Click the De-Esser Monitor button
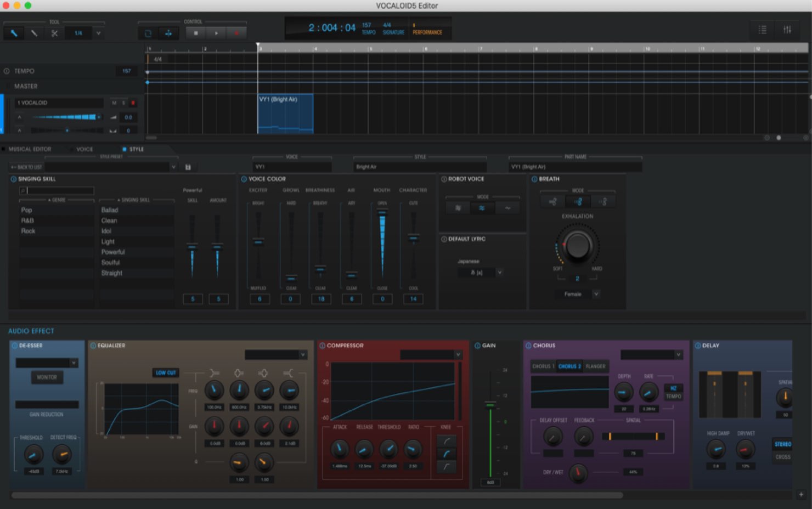The height and width of the screenshot is (509, 812). point(47,377)
